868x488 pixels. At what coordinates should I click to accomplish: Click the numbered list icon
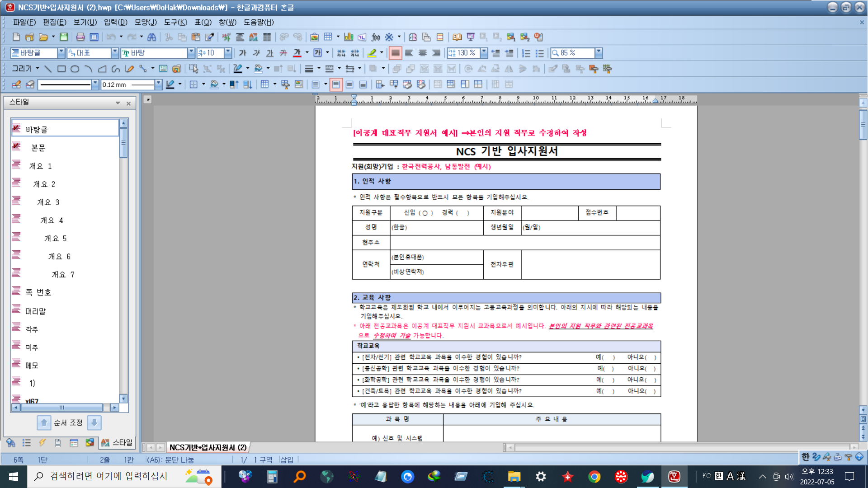[x=526, y=53]
